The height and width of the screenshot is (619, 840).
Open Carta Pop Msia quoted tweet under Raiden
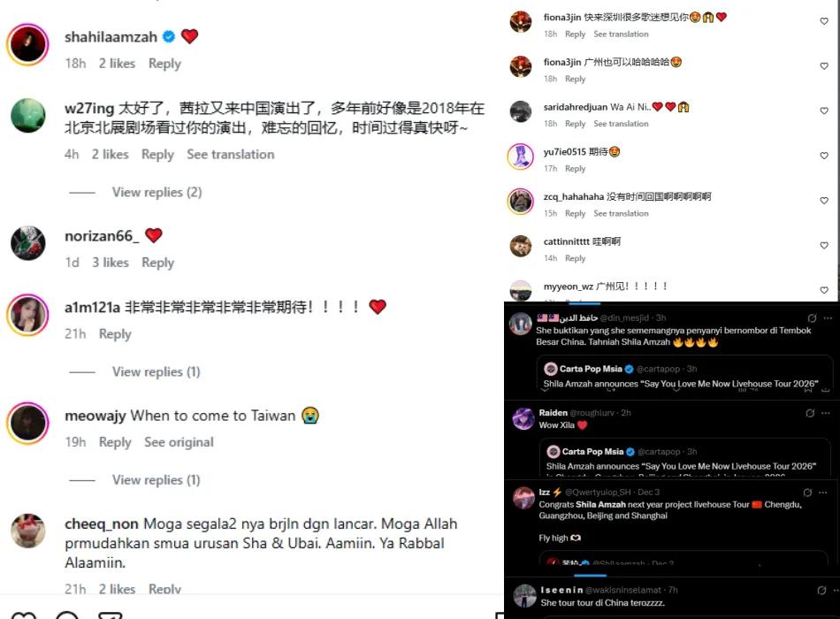686,458
